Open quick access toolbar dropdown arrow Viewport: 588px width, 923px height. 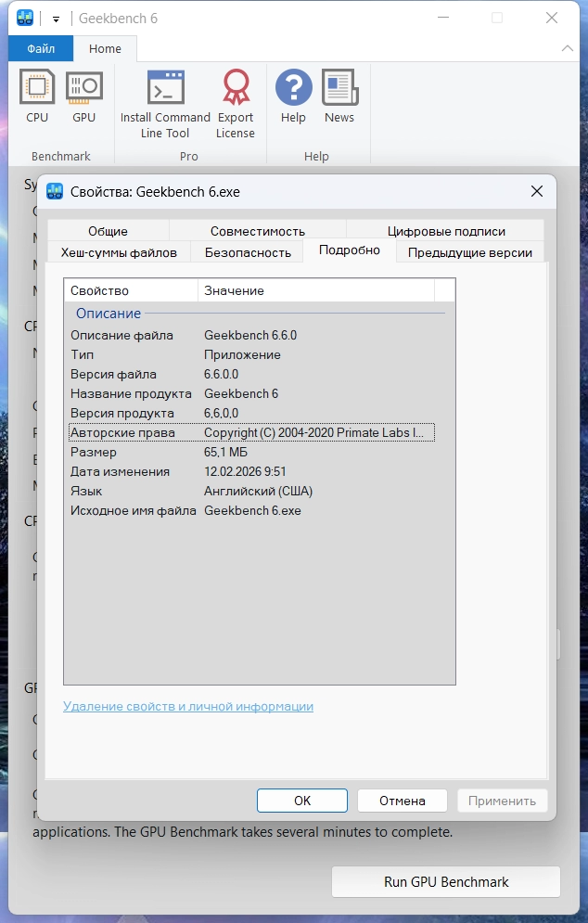pyautogui.click(x=56, y=19)
